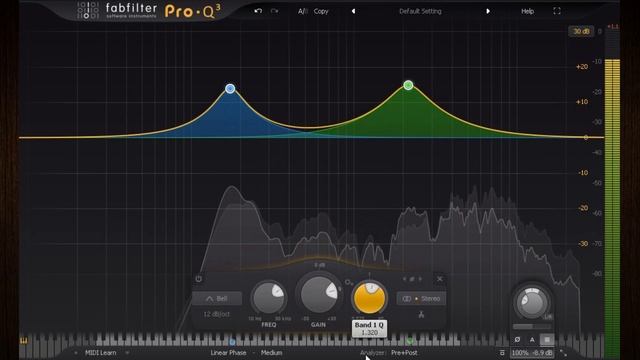This screenshot has height=360, width=640.
Task: Open the Medium phase resolution menu
Action: coord(271,353)
